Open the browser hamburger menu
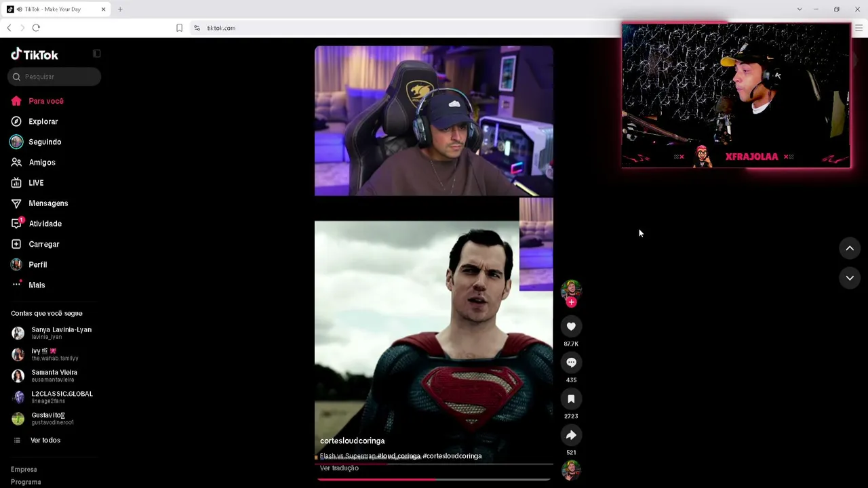The width and height of the screenshot is (868, 488). [859, 28]
